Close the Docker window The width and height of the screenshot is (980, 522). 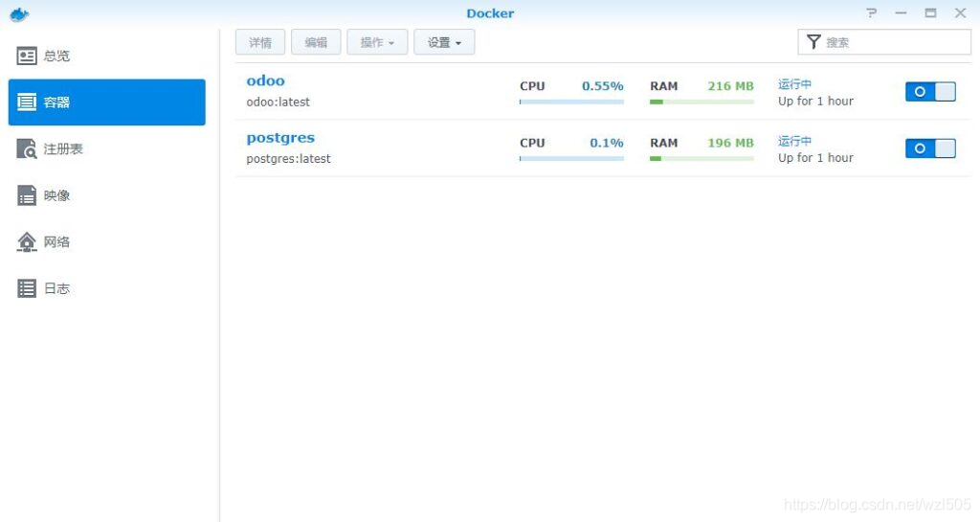pyautogui.click(x=961, y=12)
